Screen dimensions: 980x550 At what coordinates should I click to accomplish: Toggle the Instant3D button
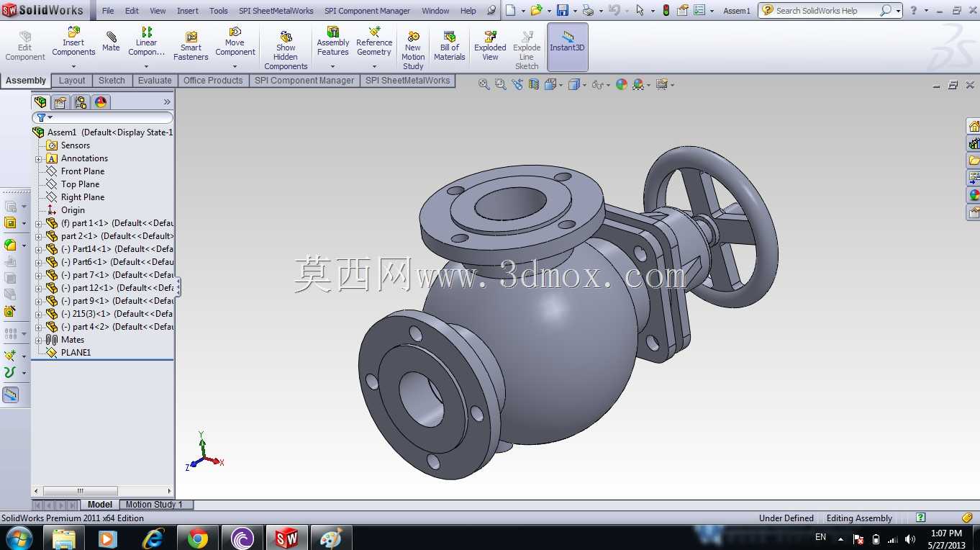[x=568, y=47]
